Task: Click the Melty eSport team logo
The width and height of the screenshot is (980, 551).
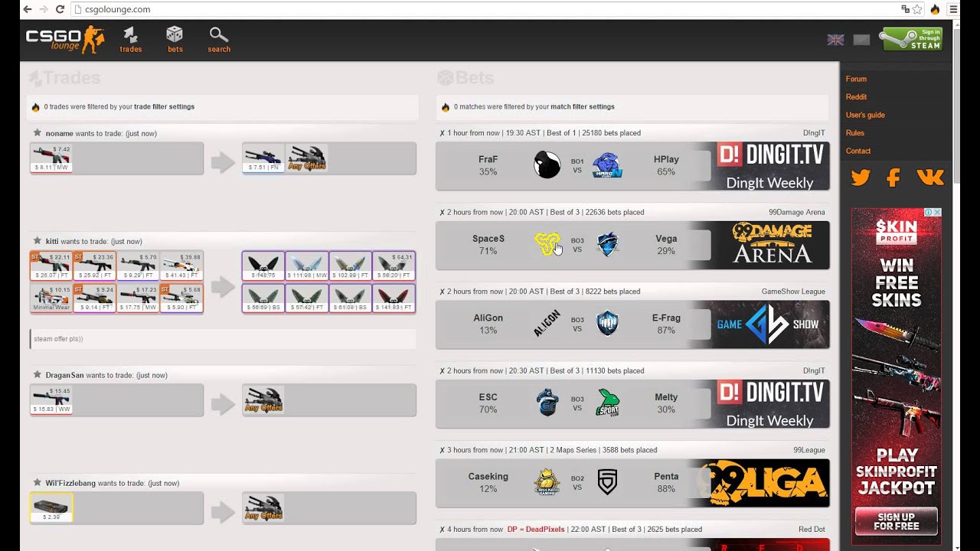Action: point(607,403)
